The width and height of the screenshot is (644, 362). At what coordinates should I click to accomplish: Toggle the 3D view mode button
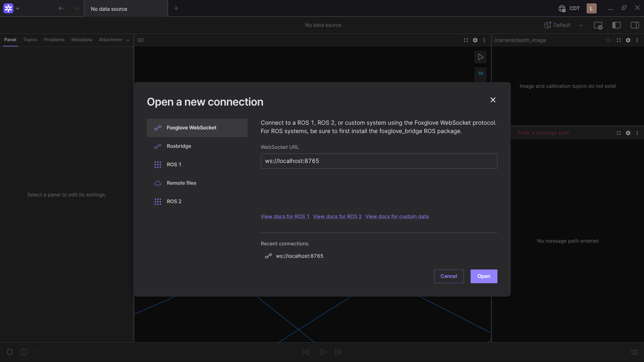click(x=480, y=73)
